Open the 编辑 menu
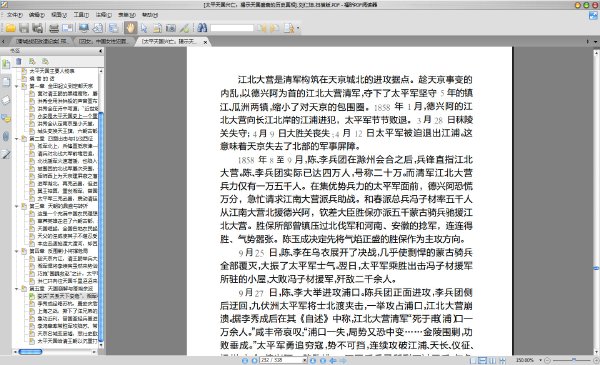This screenshot has width=600, height=365. pyautogui.click(x=37, y=15)
